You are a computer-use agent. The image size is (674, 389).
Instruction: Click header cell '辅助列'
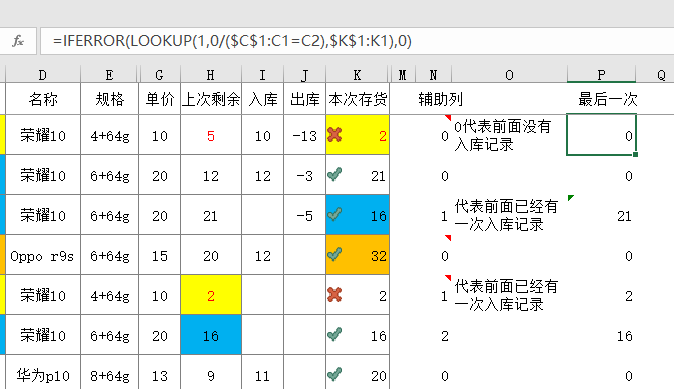(440, 99)
